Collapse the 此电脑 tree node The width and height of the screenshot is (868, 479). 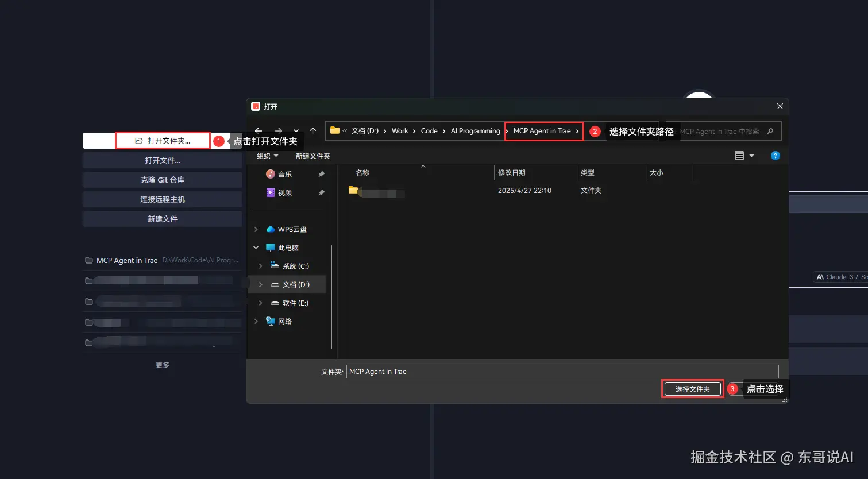[x=256, y=248]
